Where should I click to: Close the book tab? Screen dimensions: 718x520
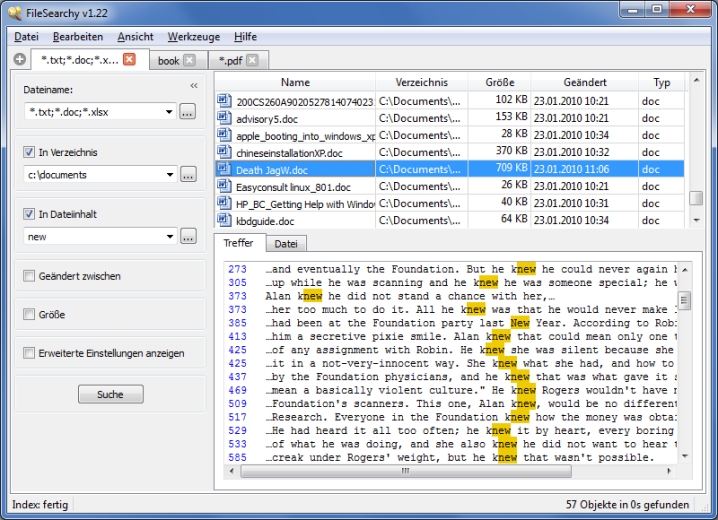click(194, 61)
